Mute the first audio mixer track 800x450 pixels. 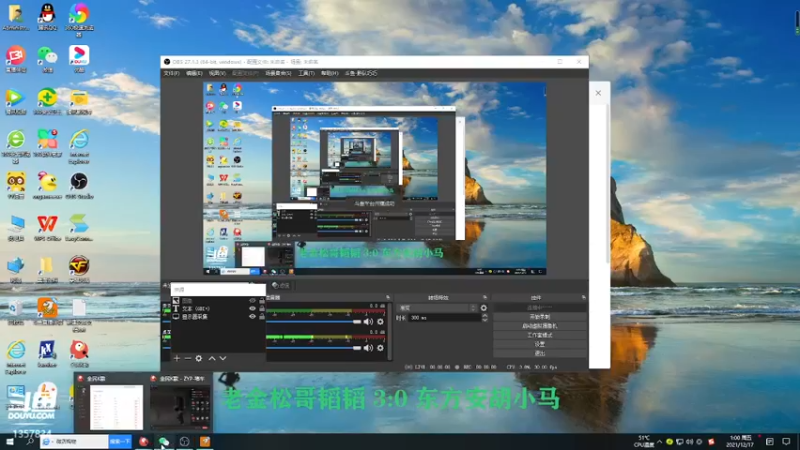(x=368, y=322)
